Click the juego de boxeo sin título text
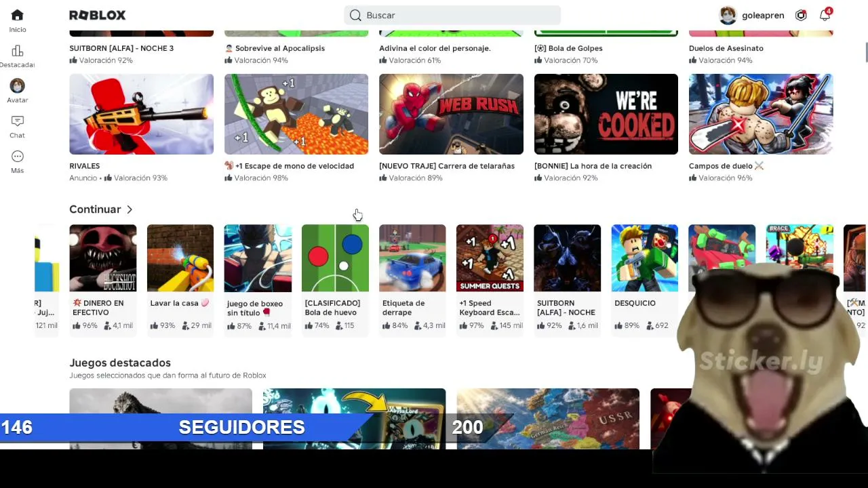Screen dimensions: 868x488 pos(255,308)
